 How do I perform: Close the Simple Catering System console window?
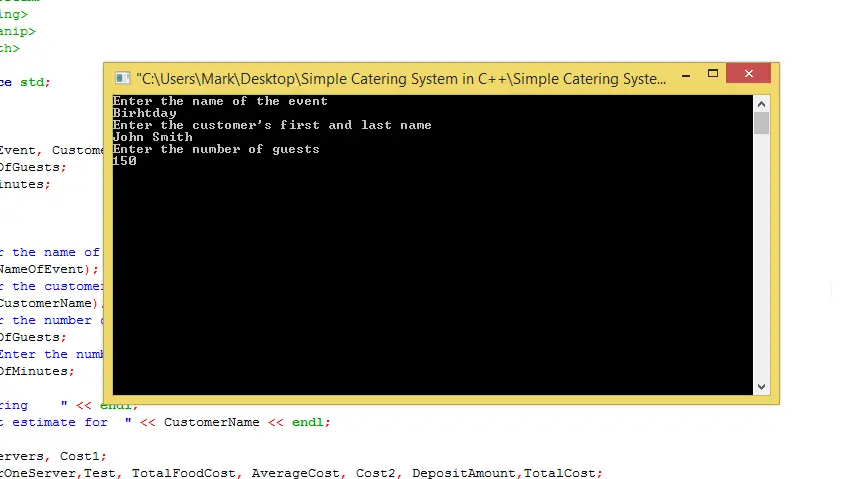coord(747,75)
